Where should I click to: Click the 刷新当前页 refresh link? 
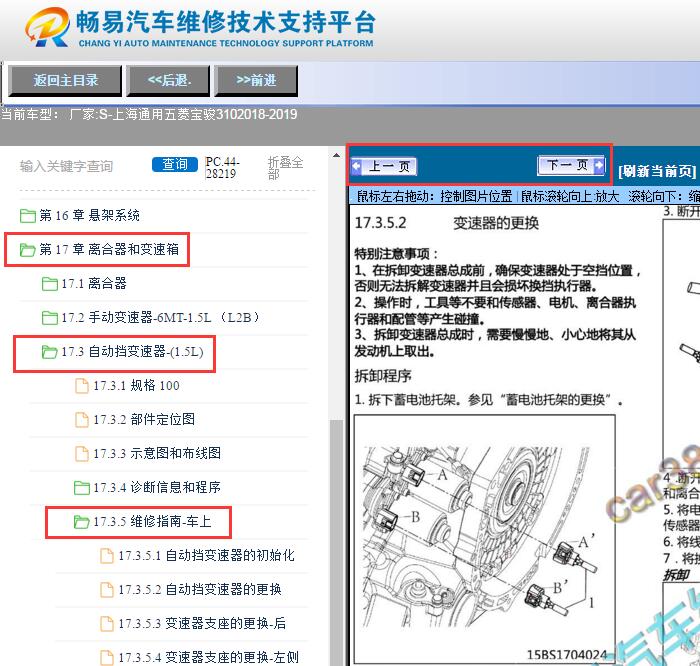point(657,171)
